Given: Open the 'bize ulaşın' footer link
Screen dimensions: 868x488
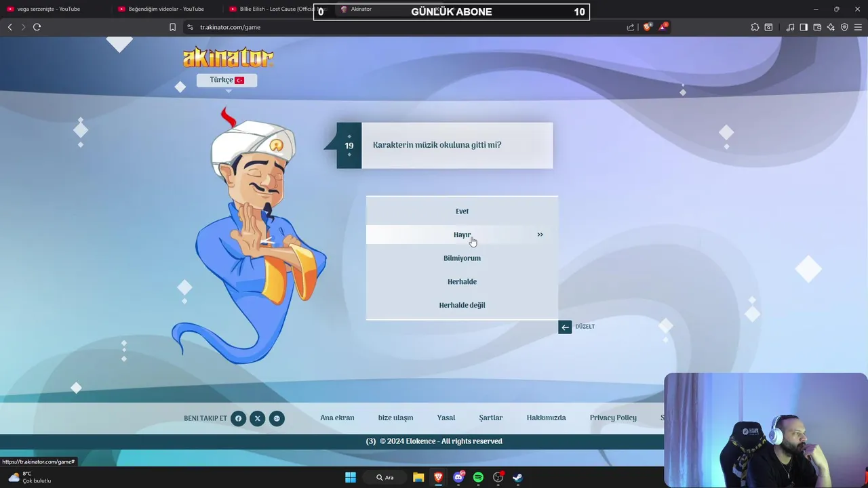Looking at the screenshot, I should pyautogui.click(x=395, y=418).
